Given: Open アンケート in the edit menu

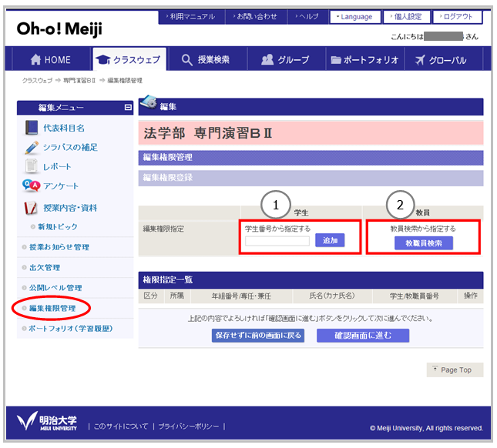Looking at the screenshot, I should (x=61, y=186).
